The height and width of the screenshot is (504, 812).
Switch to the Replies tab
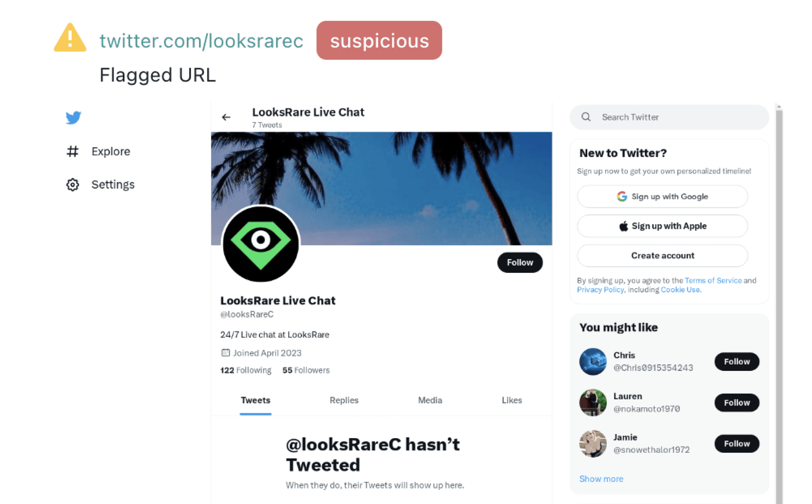[x=344, y=400]
